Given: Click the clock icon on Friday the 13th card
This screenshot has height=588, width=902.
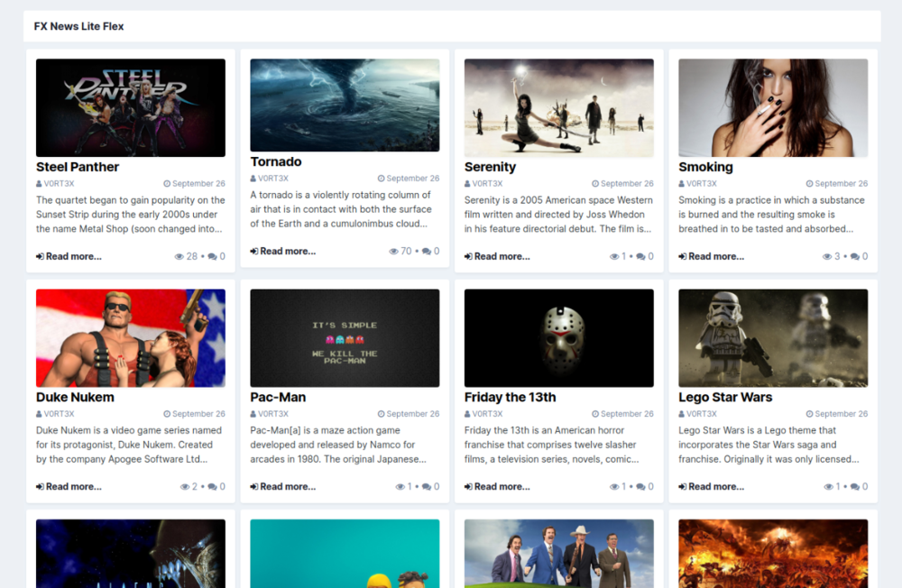Looking at the screenshot, I should click(595, 414).
